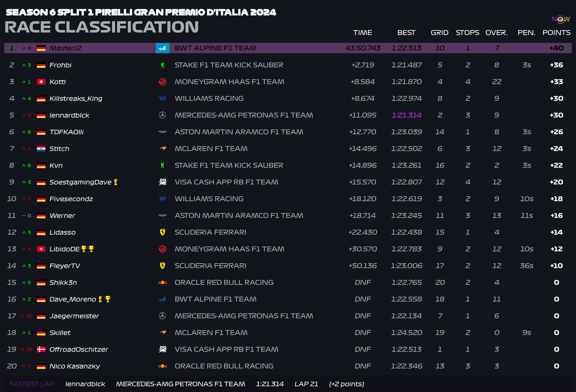Click the Aston Martin logo beside TDFKAOlli

click(x=162, y=132)
